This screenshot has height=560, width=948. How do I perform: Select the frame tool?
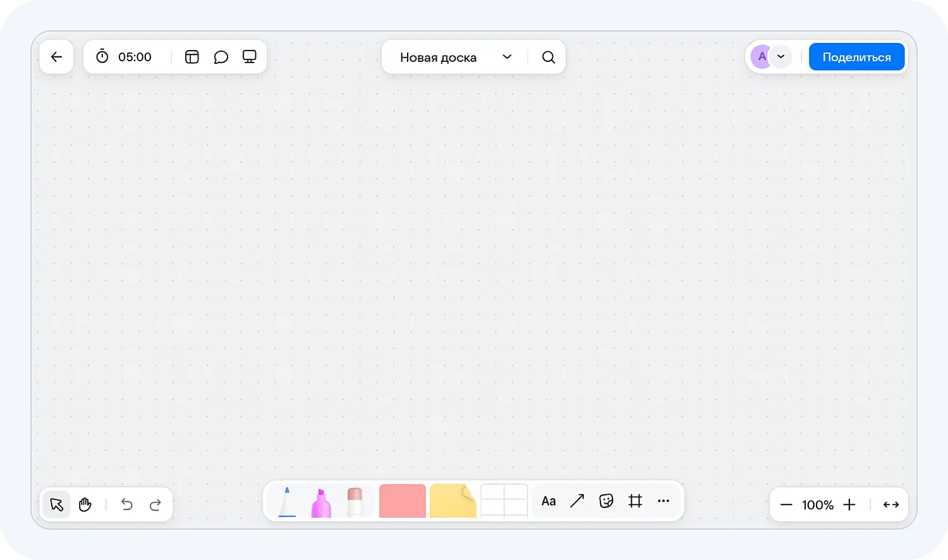tap(635, 501)
